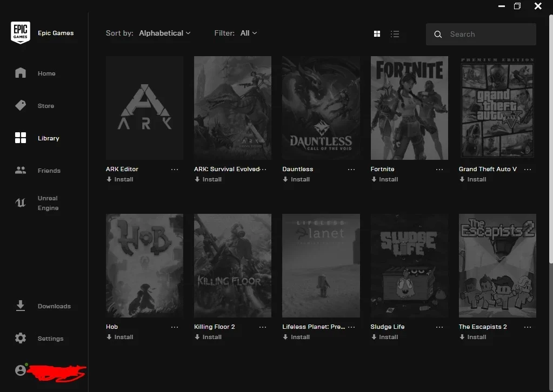Switch to grid view layout
Screen dimensions: 553x392
click(x=377, y=34)
